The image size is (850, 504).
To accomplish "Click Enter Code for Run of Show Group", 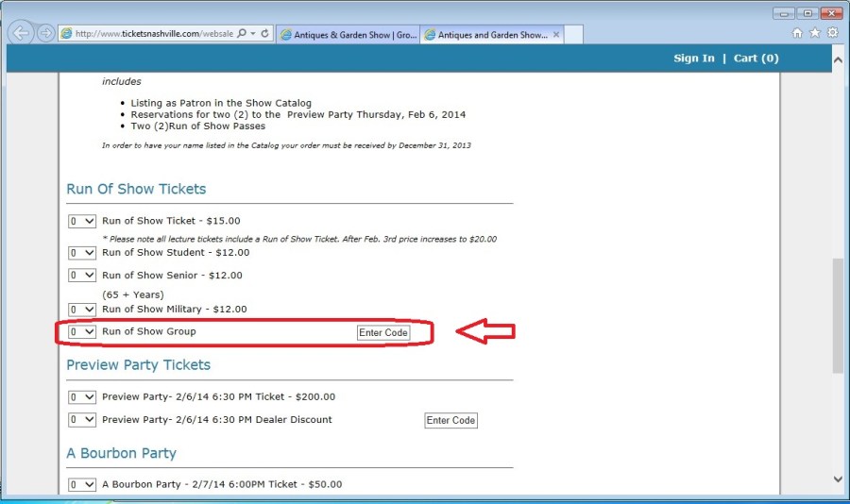I will [x=383, y=333].
